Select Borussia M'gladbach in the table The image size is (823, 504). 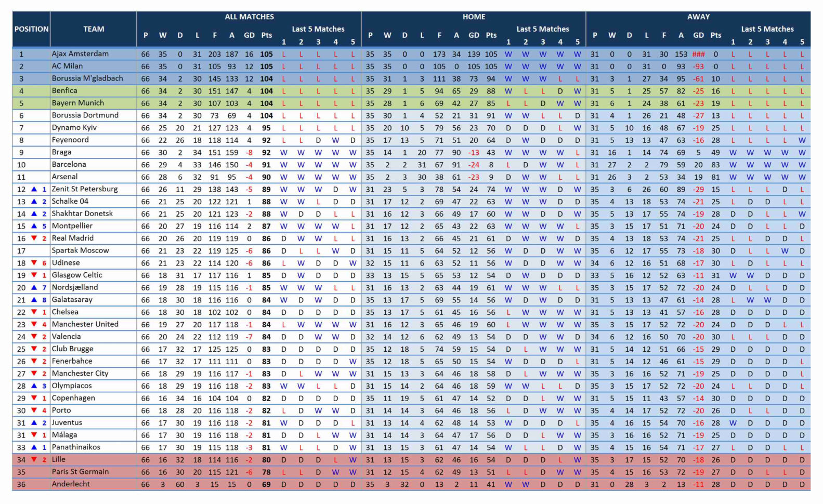pos(87,78)
